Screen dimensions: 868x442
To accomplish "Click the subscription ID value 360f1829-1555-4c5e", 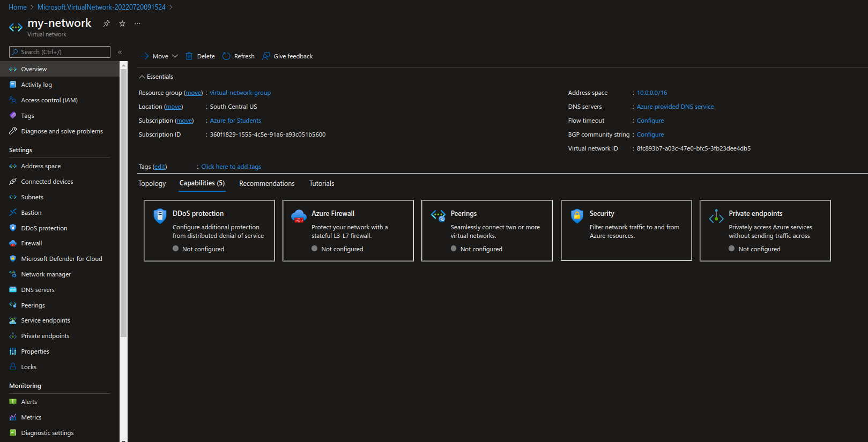I will [268, 134].
